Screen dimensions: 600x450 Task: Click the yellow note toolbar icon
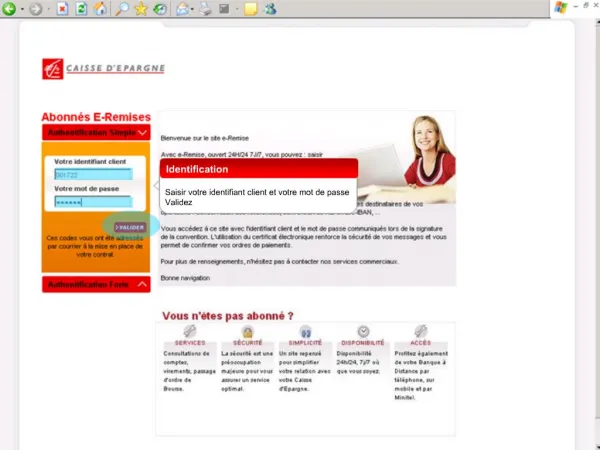click(251, 9)
